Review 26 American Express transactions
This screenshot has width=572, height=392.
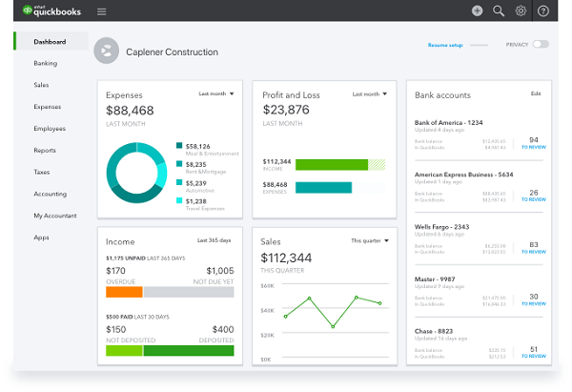point(534,196)
